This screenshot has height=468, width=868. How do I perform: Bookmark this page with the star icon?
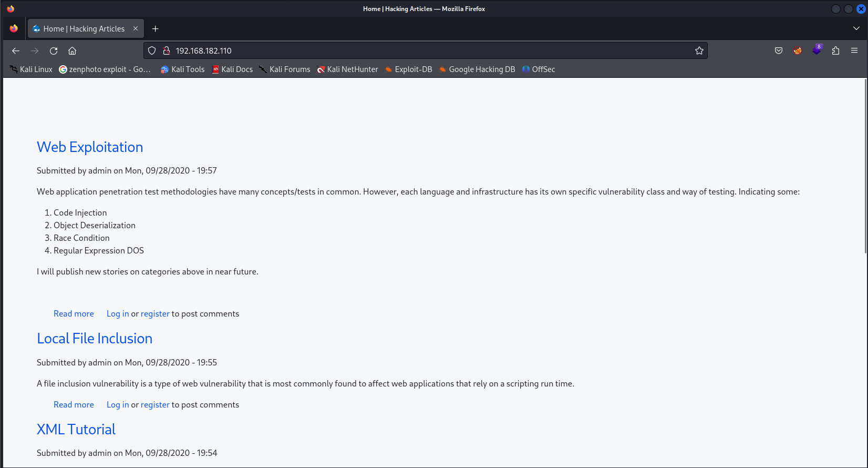[x=699, y=51]
